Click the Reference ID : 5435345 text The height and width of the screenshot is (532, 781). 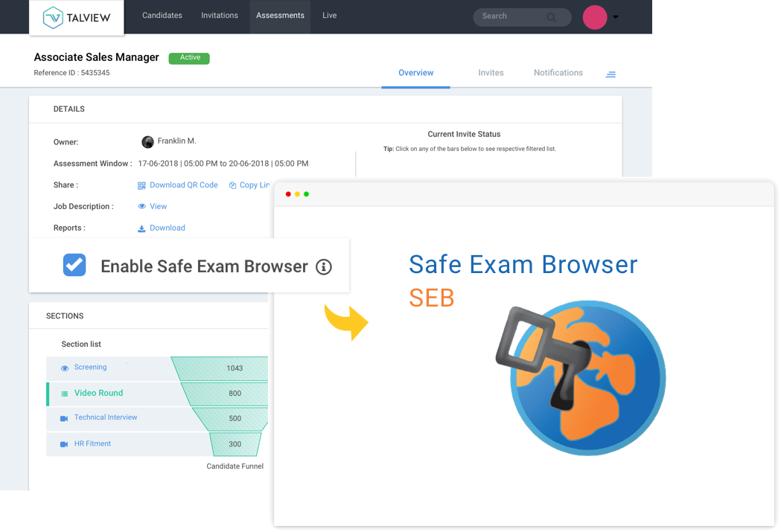pyautogui.click(x=71, y=73)
